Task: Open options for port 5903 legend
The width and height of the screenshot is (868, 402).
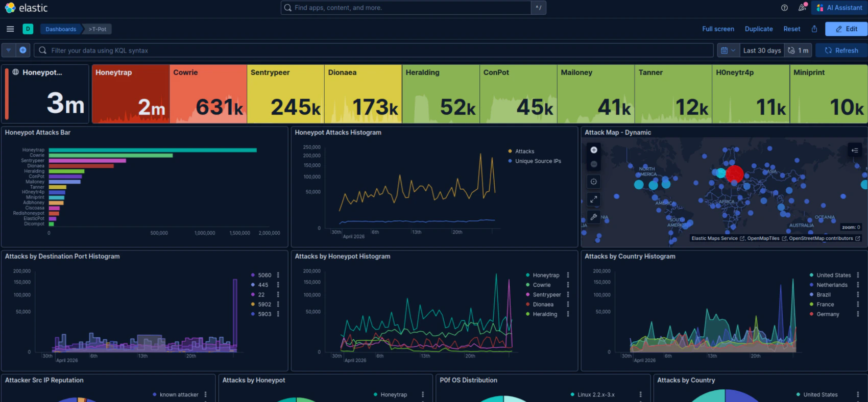Action: pos(278,314)
